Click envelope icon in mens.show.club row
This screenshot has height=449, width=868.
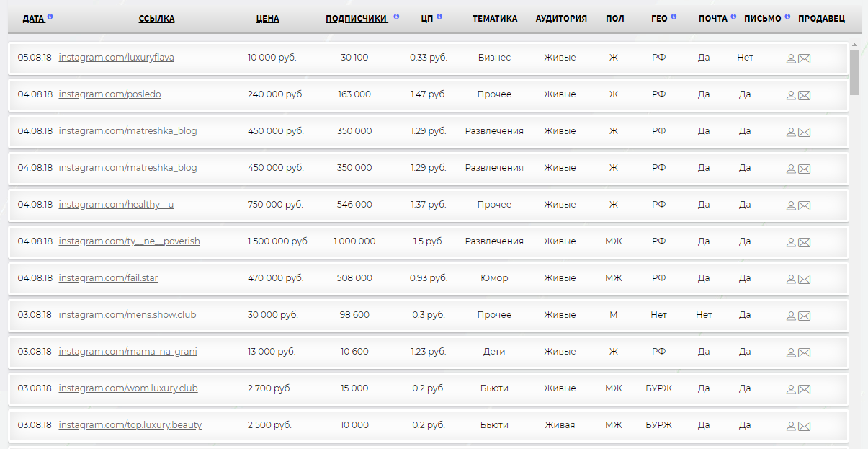pos(805,316)
